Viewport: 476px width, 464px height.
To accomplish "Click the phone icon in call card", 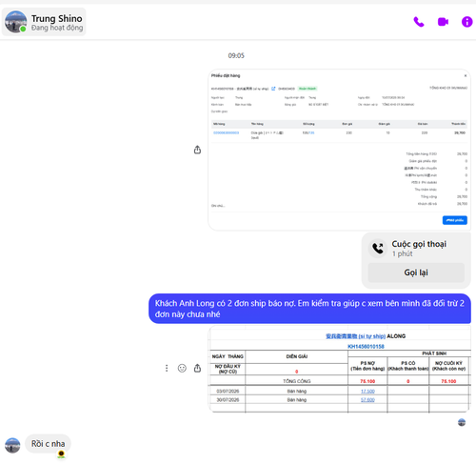I will click(378, 249).
